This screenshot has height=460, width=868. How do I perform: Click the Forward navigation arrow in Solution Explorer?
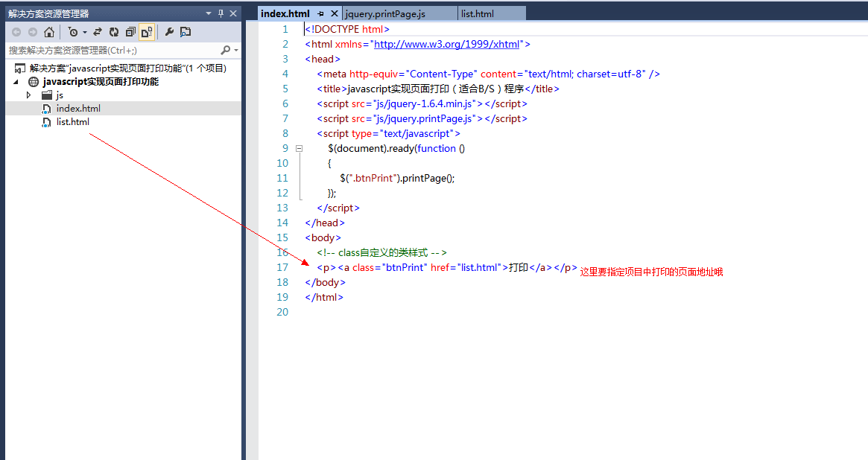[x=33, y=32]
